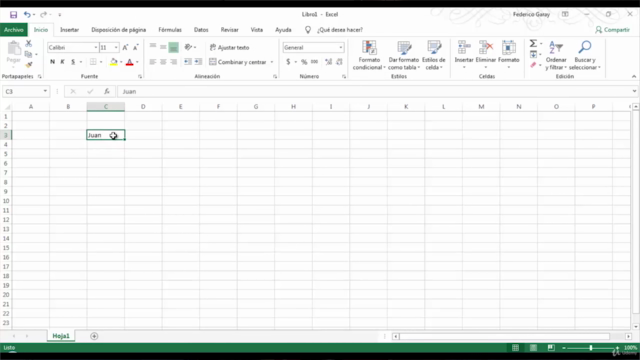Viewport: 640px width, 360px height.
Task: Cut selection with scissors icon
Action: click(29, 43)
